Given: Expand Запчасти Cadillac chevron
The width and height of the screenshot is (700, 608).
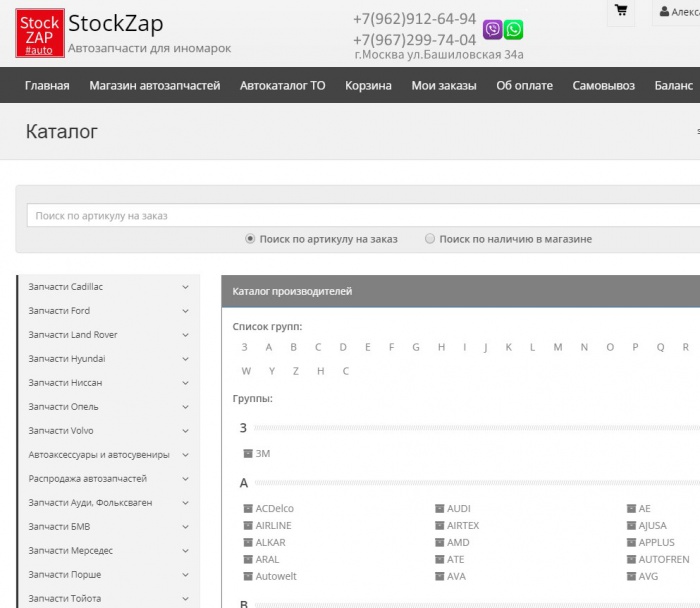Looking at the screenshot, I should [185, 287].
